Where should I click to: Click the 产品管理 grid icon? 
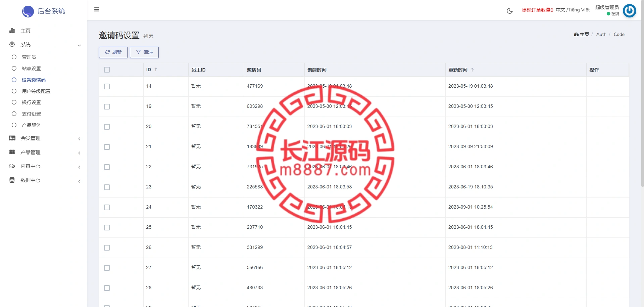[12, 152]
